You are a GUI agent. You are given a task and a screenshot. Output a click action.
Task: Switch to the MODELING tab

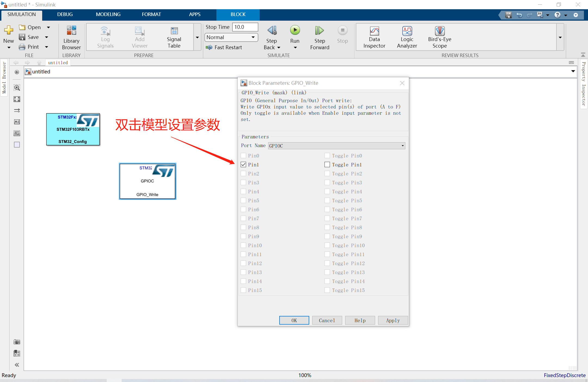pos(108,14)
